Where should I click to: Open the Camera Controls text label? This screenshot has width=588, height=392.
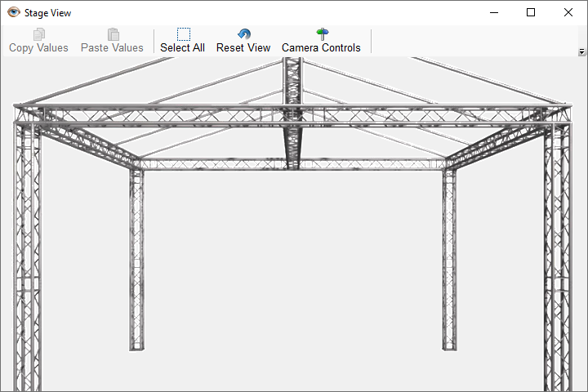pyautogui.click(x=321, y=48)
